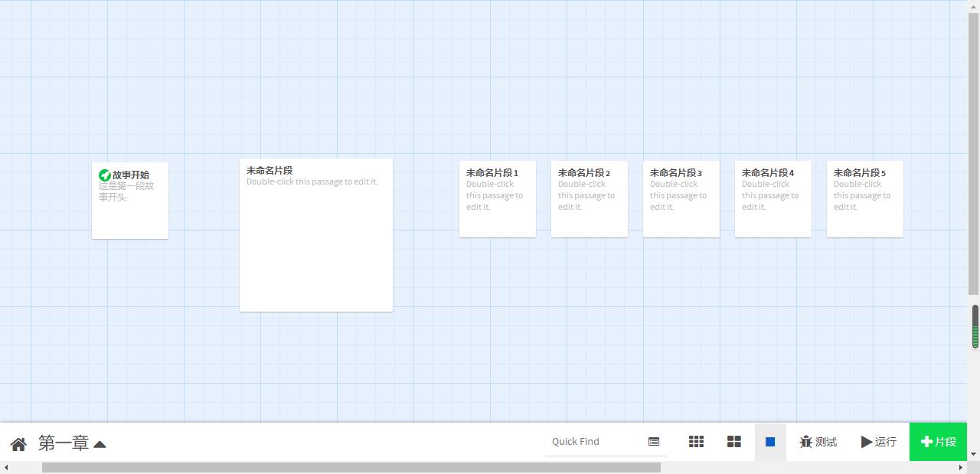The width and height of the screenshot is (980, 474).
Task: Click the 测试 bug test button
Action: [x=818, y=442]
